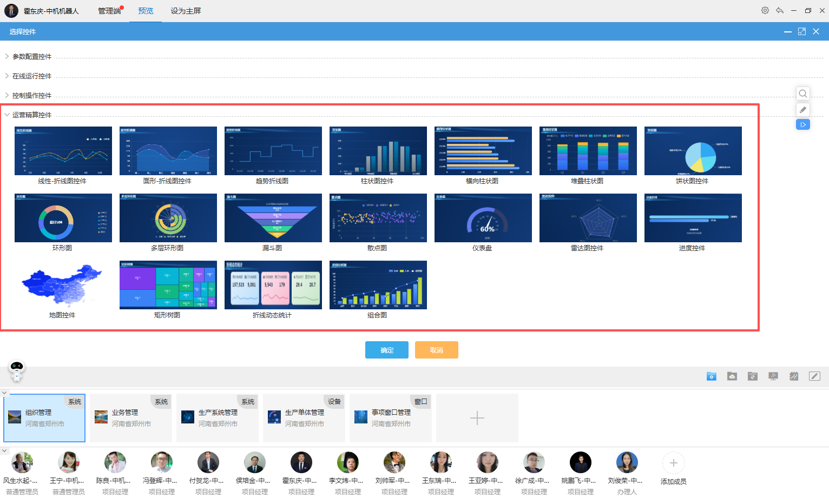Expand the 参数配置控件 section

[x=31, y=57]
